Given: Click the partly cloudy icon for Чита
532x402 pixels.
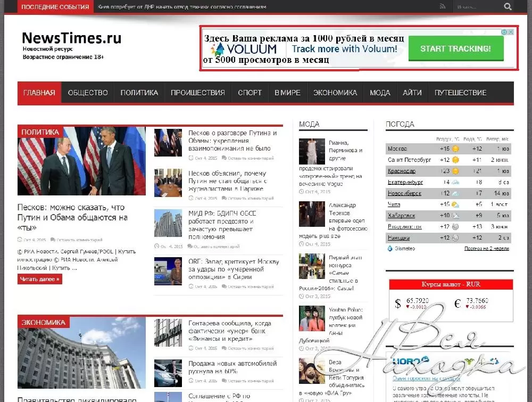Looking at the screenshot, I should point(455,204).
